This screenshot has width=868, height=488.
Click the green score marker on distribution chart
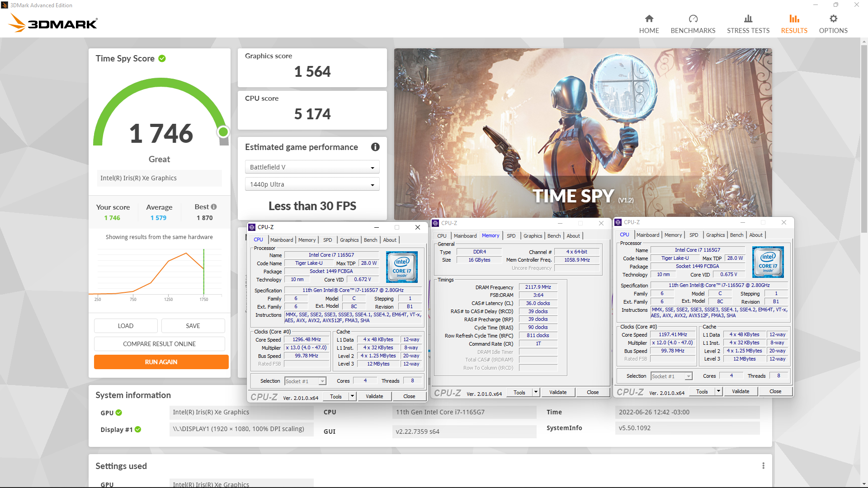click(x=204, y=271)
